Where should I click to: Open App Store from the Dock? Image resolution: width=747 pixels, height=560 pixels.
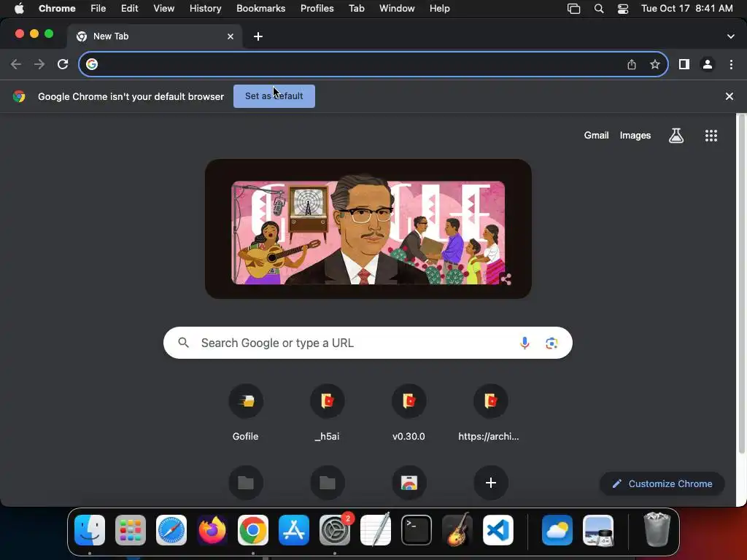coord(294,530)
